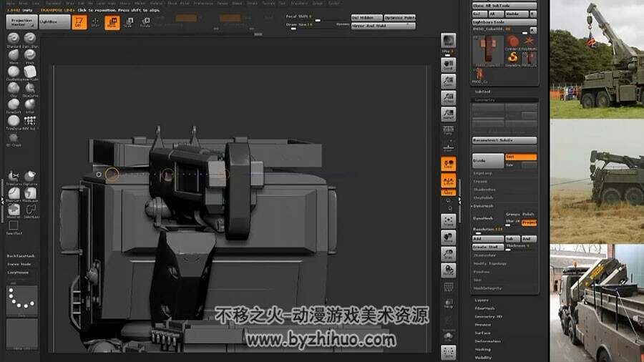Click the Divide button
Viewport: 644px width, 362px height.
[488, 161]
